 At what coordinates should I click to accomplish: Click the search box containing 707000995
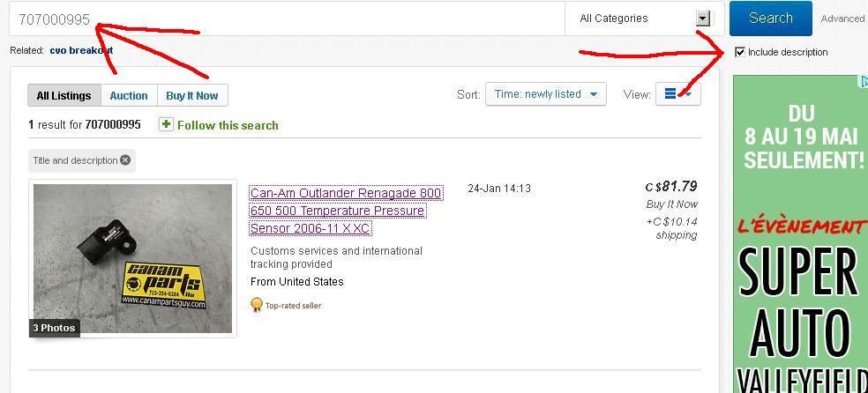tap(287, 19)
